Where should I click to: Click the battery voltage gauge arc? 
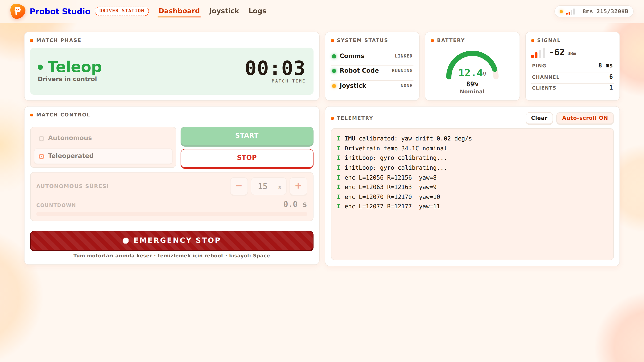tap(472, 66)
